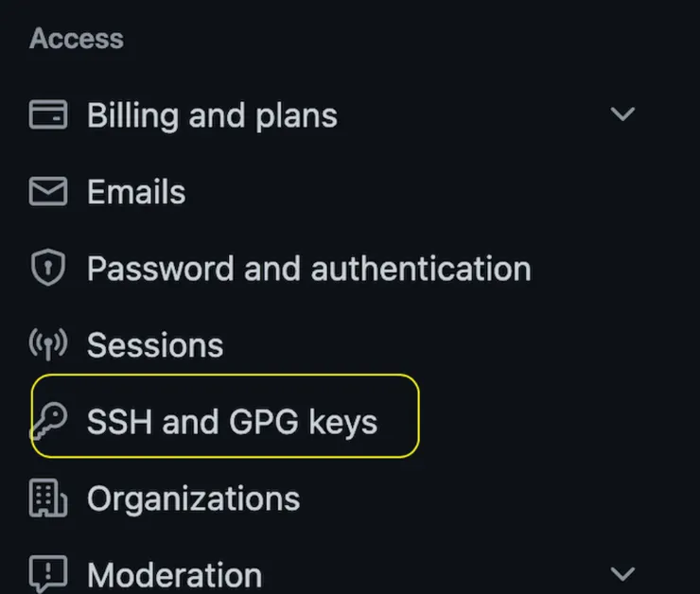This screenshot has height=594, width=700.
Task: Open Password and authentication settings
Action: tap(308, 269)
